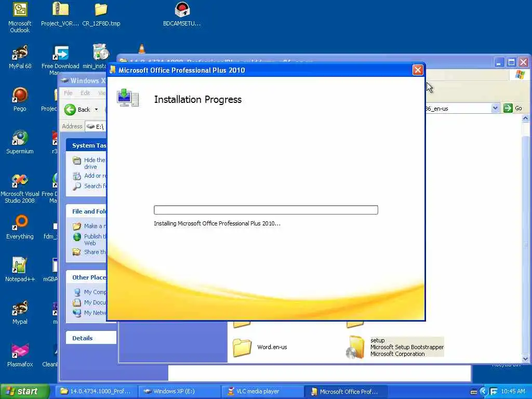The height and width of the screenshot is (399, 532).
Task: Click the flag tray icon
Action: coord(494,392)
